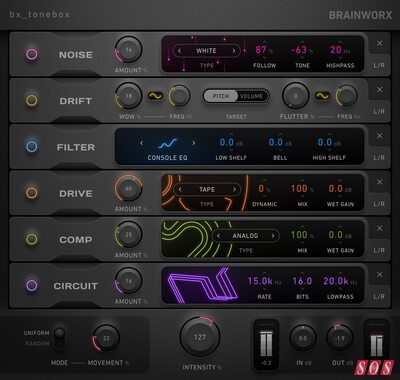Viewport: 400px width, 380px height.
Task: Click the Flutter sine waveform icon
Action: (323, 96)
